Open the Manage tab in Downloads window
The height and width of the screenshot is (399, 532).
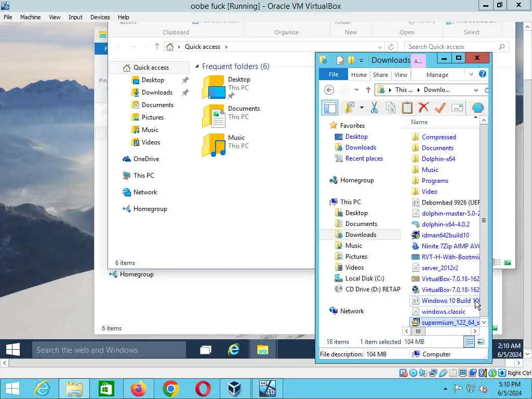tap(437, 75)
